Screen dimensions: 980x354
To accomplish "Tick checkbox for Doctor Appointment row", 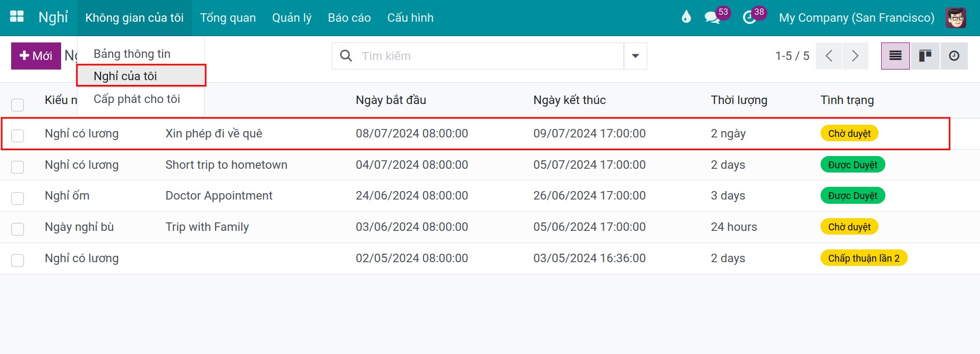I will click(18, 198).
